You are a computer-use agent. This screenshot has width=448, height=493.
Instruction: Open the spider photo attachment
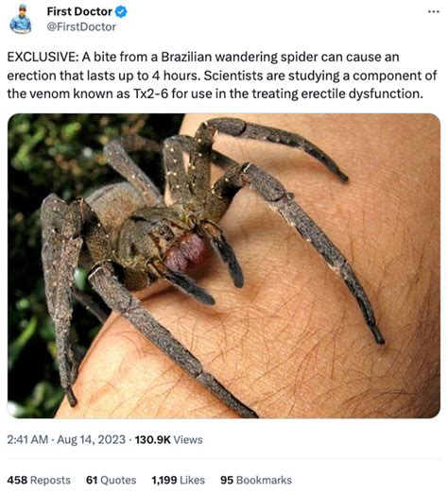[224, 265]
